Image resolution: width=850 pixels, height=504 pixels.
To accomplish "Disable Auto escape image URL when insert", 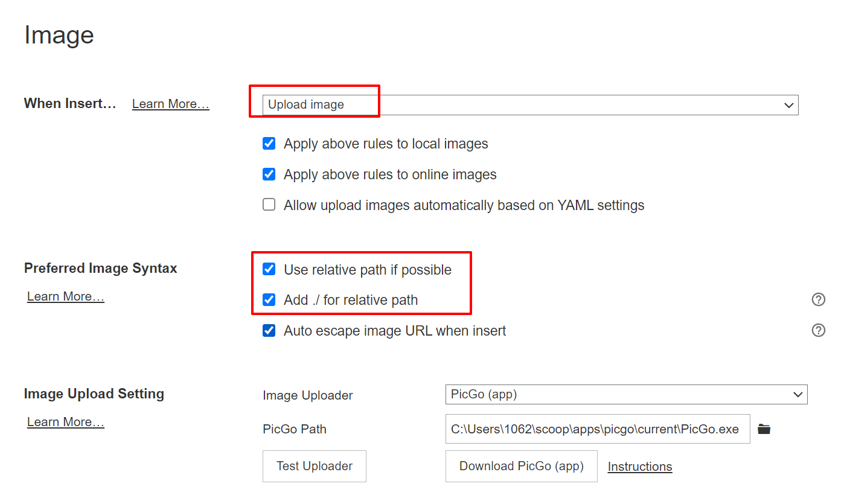I will [x=269, y=330].
